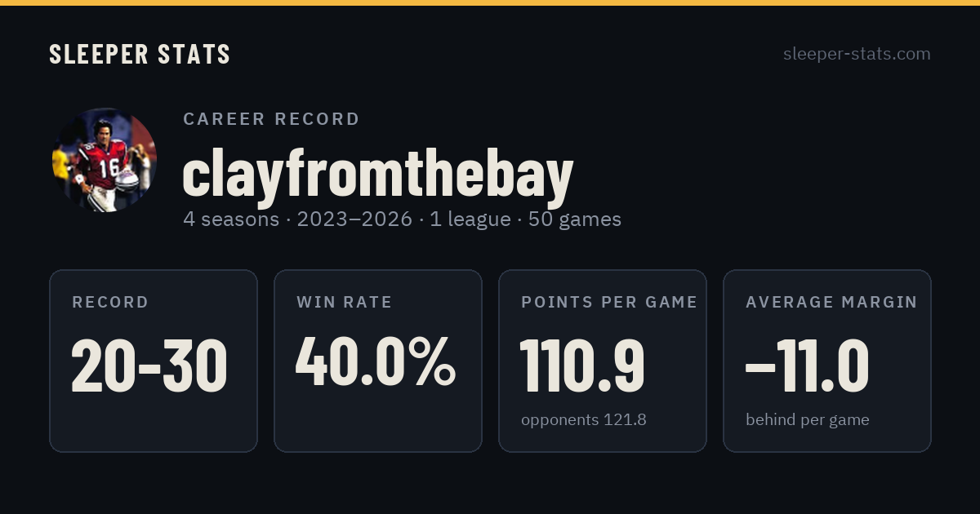Click the −11.0 margin value
Screen dimensions: 980x514
point(807,366)
